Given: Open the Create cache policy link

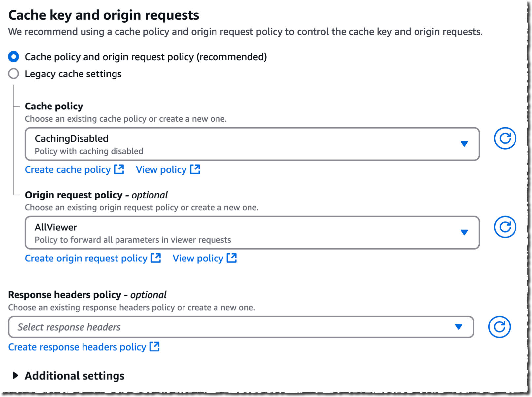Looking at the screenshot, I should [x=68, y=170].
